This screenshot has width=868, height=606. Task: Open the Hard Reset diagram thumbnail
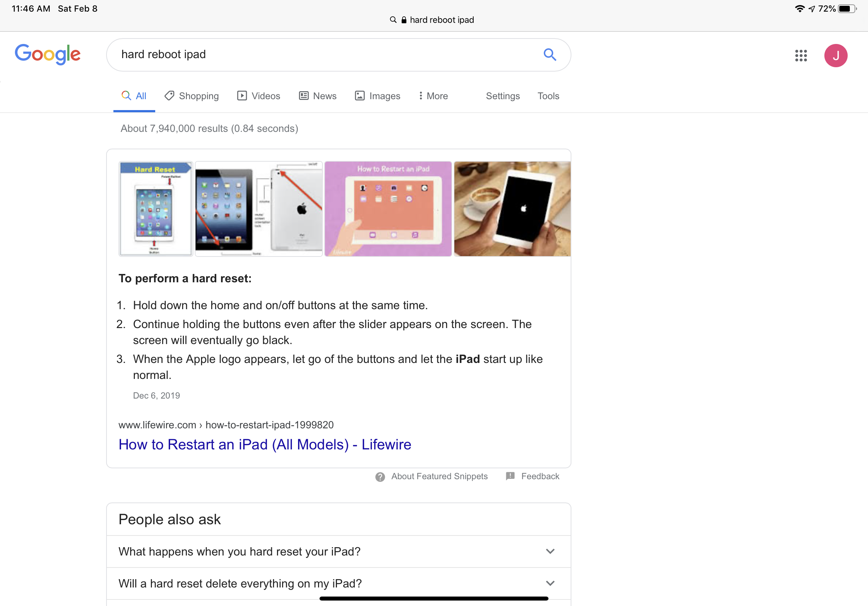point(156,209)
